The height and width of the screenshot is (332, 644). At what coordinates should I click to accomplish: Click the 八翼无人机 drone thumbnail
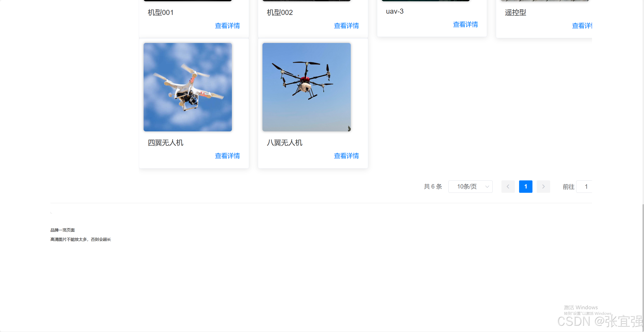tap(306, 87)
